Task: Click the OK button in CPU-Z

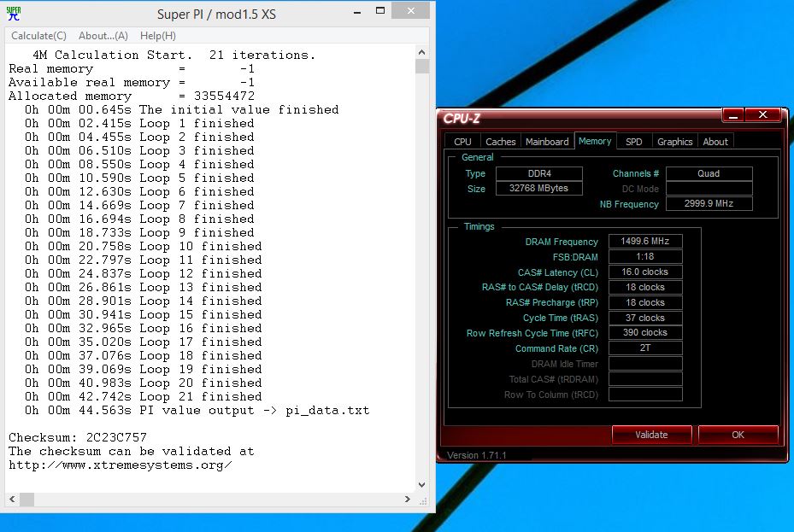Action: click(738, 435)
